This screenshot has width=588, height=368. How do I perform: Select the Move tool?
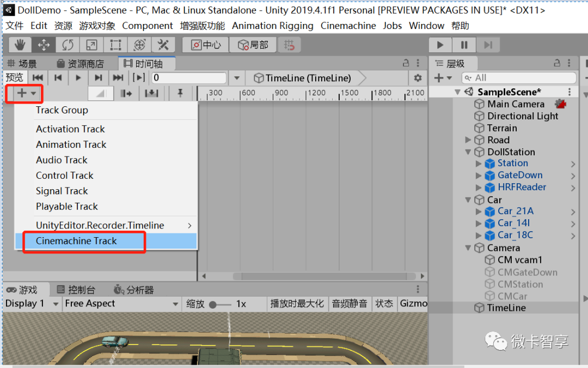coord(44,45)
